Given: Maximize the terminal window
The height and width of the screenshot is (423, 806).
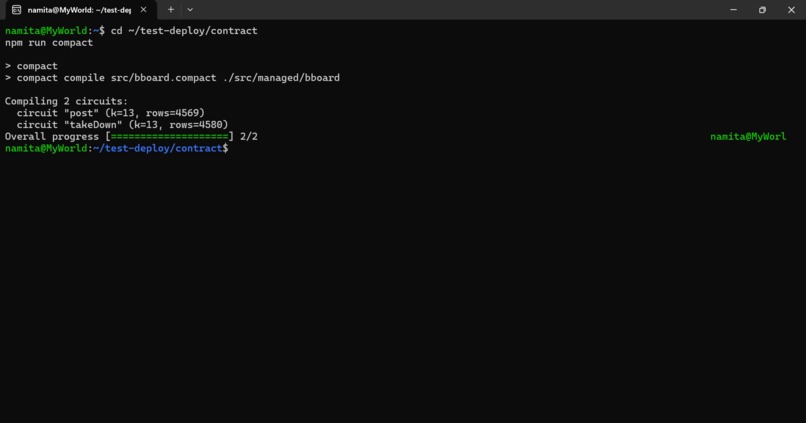Looking at the screenshot, I should pos(762,10).
